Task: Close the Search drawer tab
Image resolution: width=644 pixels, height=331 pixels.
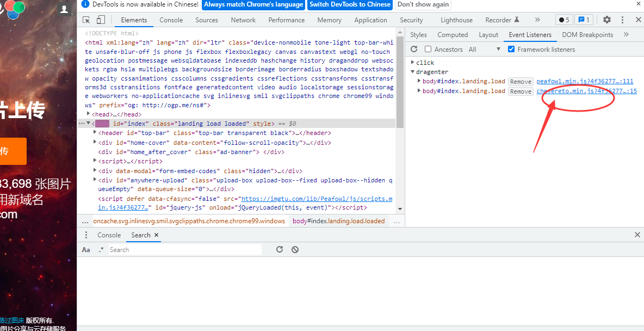Action: point(157,235)
